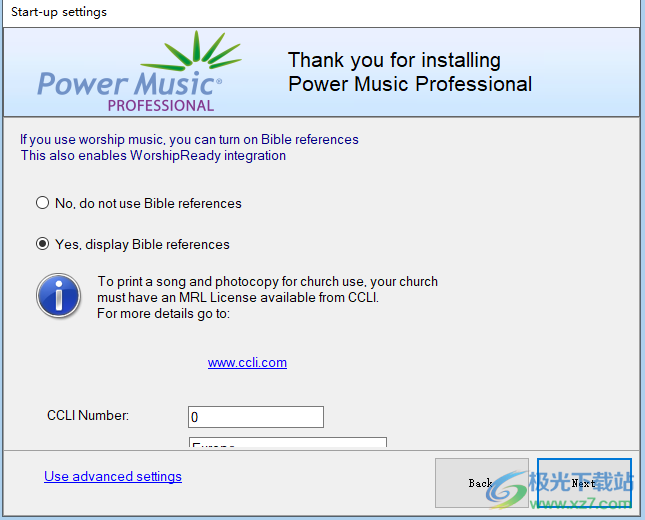The width and height of the screenshot is (645, 520).
Task: Click 'Thank you for installing' heading text
Action: click(x=394, y=60)
